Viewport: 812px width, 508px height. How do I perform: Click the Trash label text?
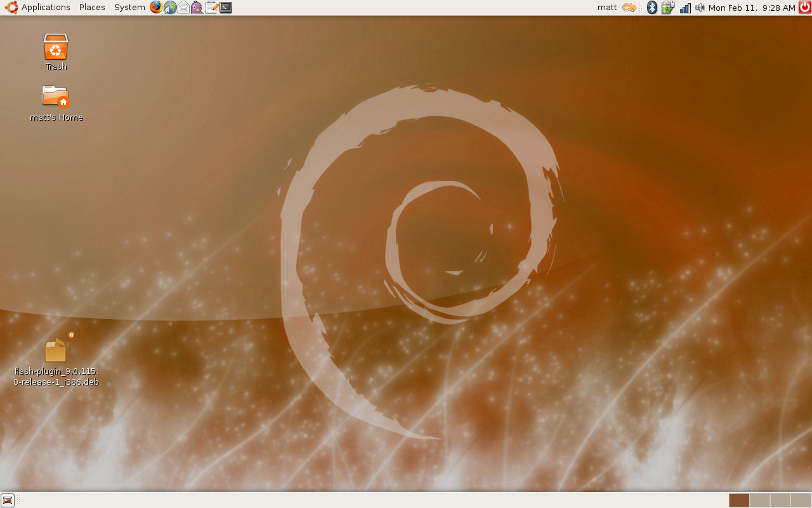tap(56, 67)
